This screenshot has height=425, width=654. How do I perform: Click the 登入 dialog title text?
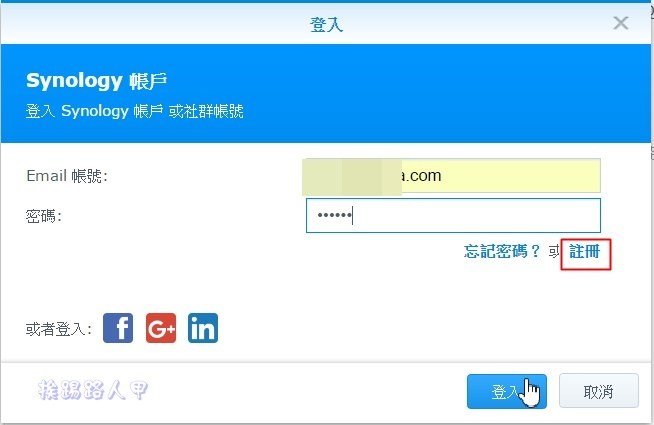327,25
